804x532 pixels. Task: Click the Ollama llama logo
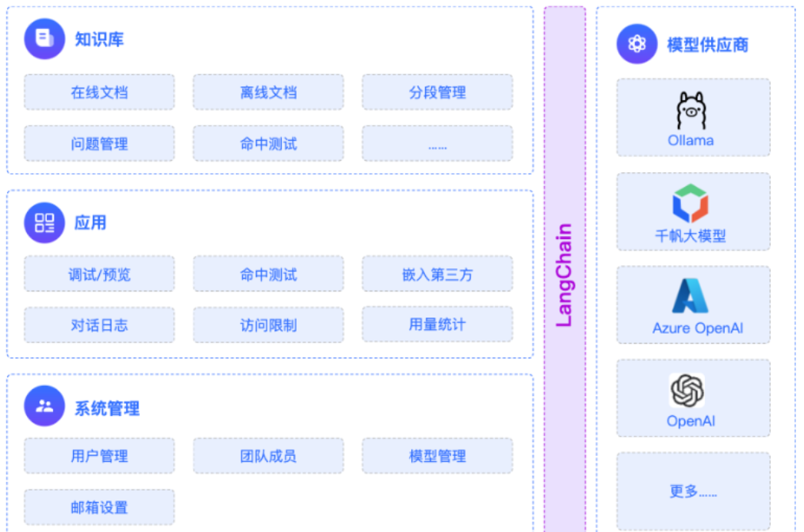coord(691,111)
